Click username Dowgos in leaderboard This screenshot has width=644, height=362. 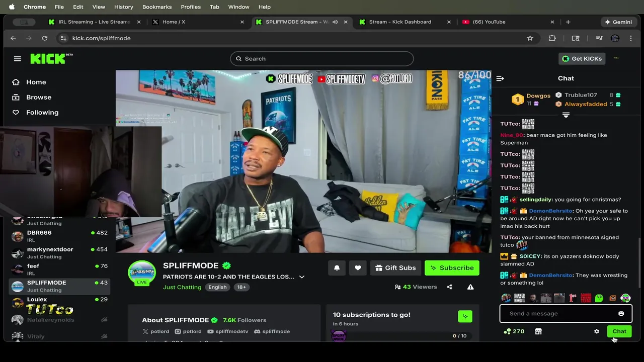[x=538, y=96]
